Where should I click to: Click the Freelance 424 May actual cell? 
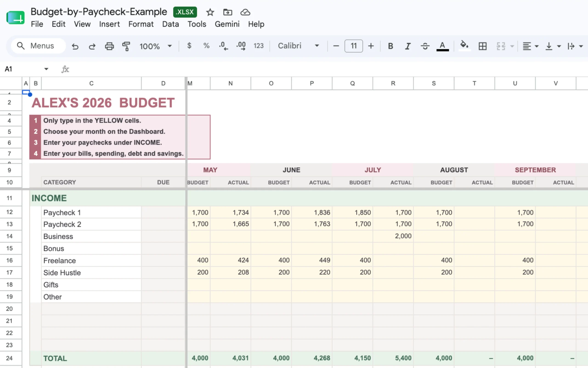[231, 260]
